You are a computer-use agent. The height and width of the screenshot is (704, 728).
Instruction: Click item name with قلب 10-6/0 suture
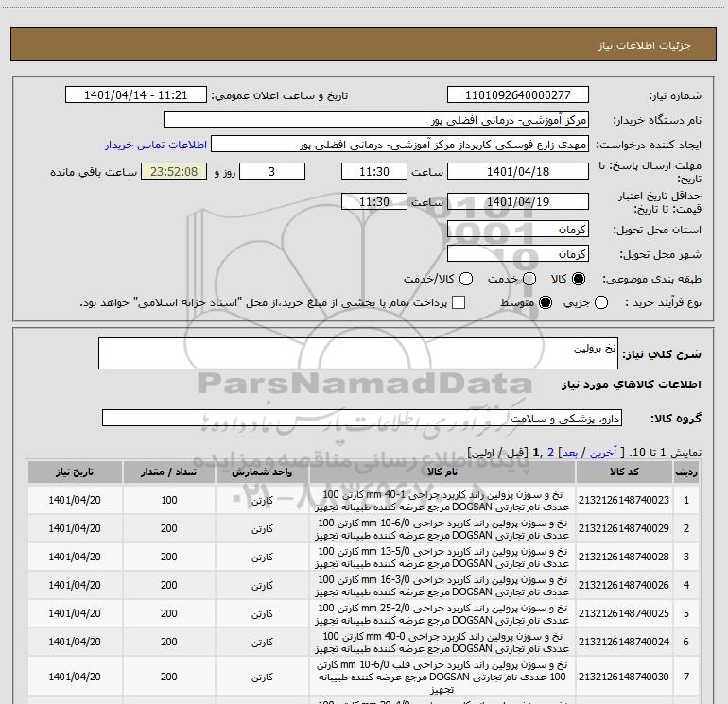442,678
